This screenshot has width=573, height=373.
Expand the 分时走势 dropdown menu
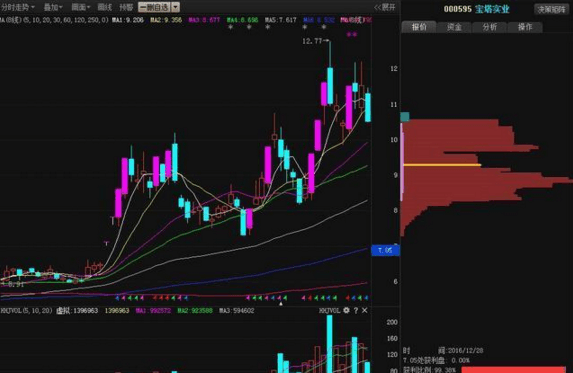(x=18, y=7)
